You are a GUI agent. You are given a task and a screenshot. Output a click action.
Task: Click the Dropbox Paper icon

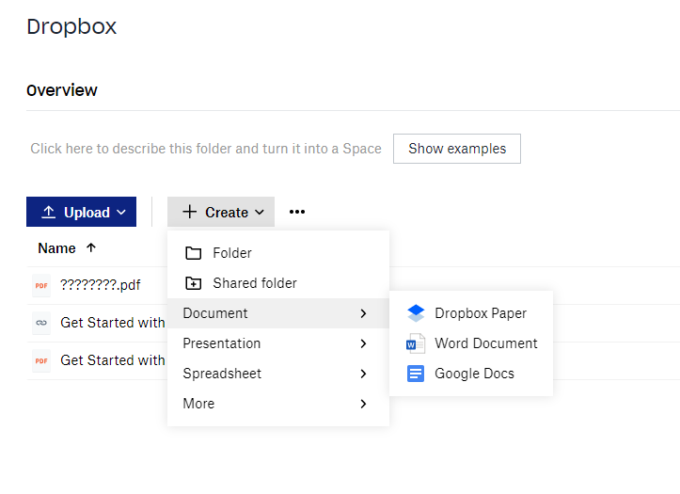tap(416, 313)
